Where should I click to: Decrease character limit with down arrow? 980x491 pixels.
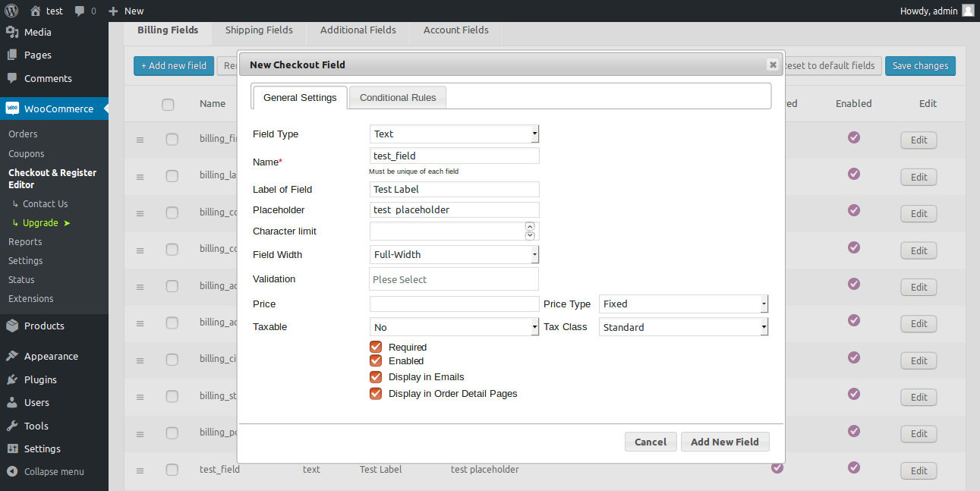[x=530, y=235]
